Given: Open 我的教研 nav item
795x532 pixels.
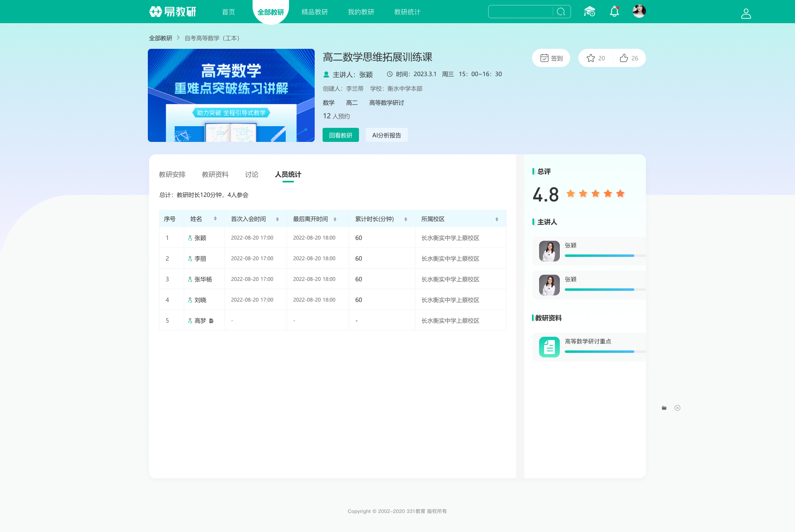Looking at the screenshot, I should point(361,12).
